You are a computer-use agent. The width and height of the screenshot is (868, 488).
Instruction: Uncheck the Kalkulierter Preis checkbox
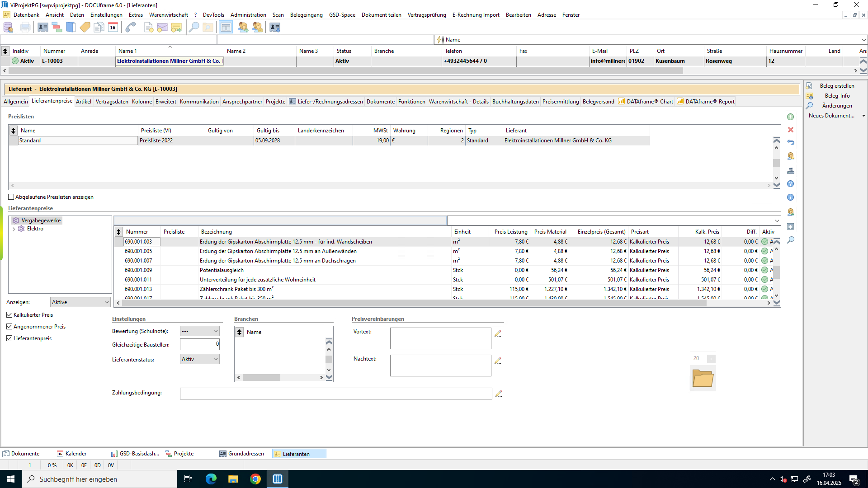pos(9,315)
